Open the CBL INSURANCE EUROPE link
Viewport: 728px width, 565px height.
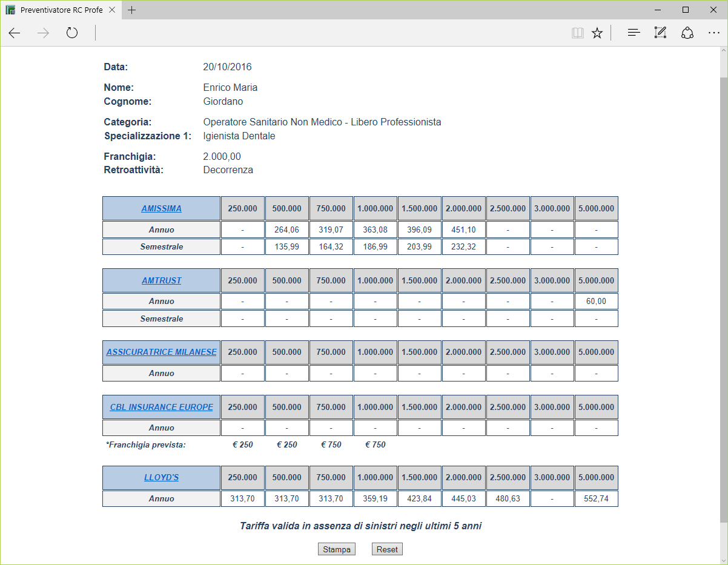point(162,407)
